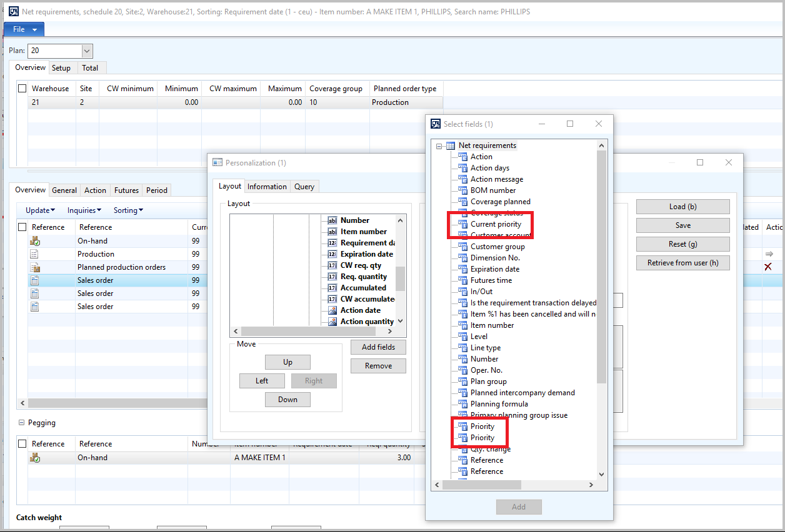Tick the select-all checkbox in the Pegging grid header
785x532 pixels.
tap(22, 444)
